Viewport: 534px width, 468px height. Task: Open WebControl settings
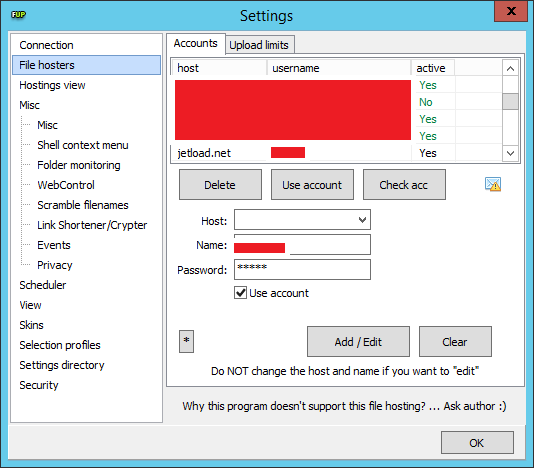(66, 185)
